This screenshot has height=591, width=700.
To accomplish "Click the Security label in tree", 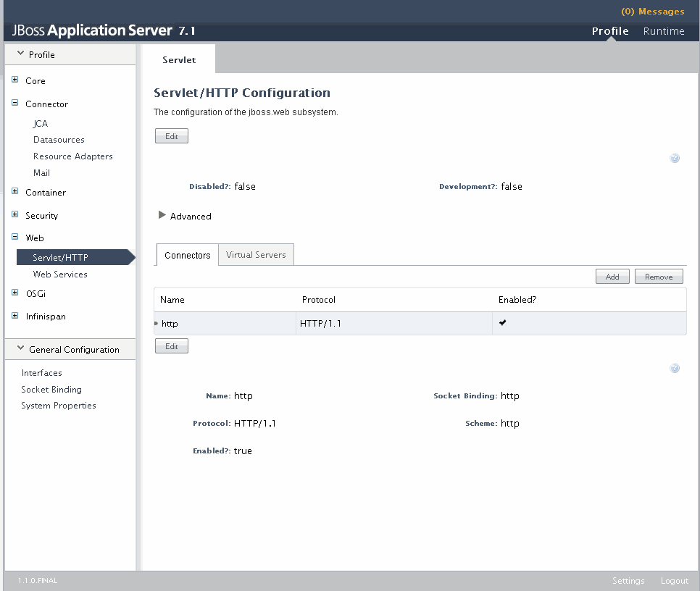I will [x=41, y=215].
